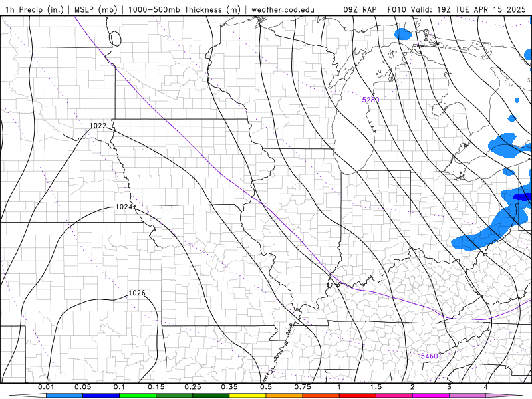
Task: Select the magenta 2 inch legend swatch
Action: 431,396
